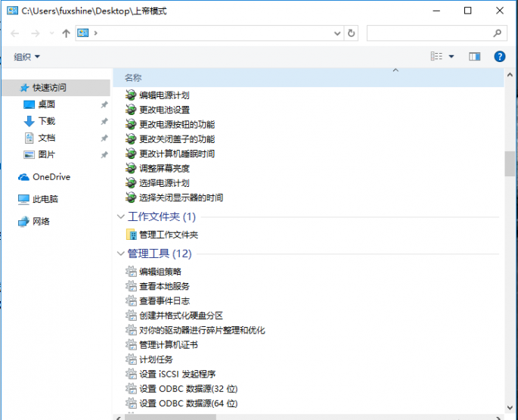Click the power icon for 选择电源计划
Image resolution: width=518 pixels, height=420 pixels.
coord(131,183)
